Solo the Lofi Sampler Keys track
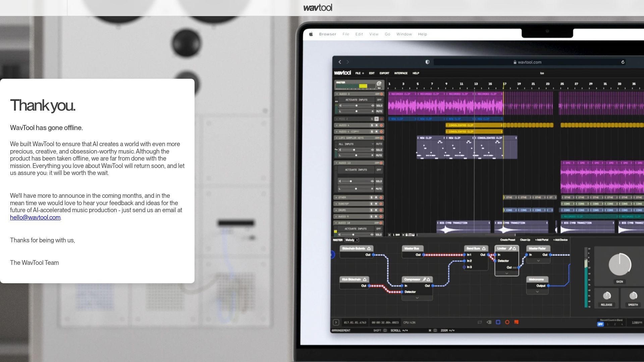Image resolution: width=644 pixels, height=362 pixels. (379, 150)
